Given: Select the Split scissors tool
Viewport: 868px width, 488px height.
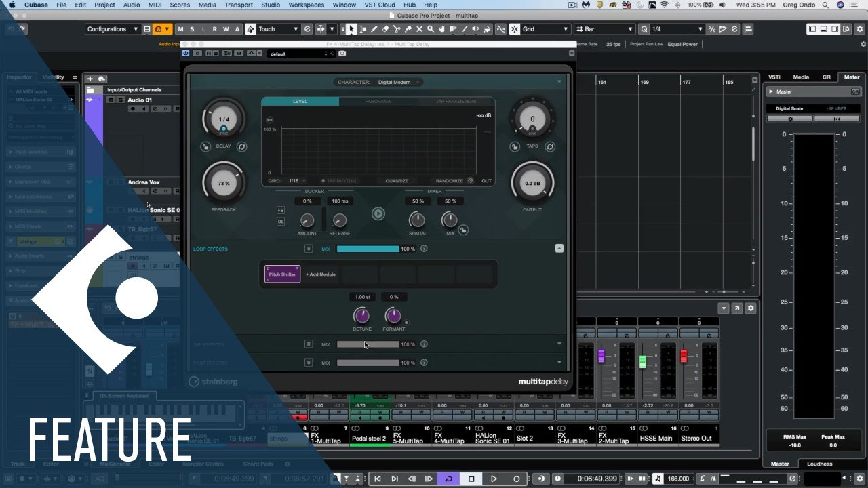Looking at the screenshot, I should coord(397,29).
